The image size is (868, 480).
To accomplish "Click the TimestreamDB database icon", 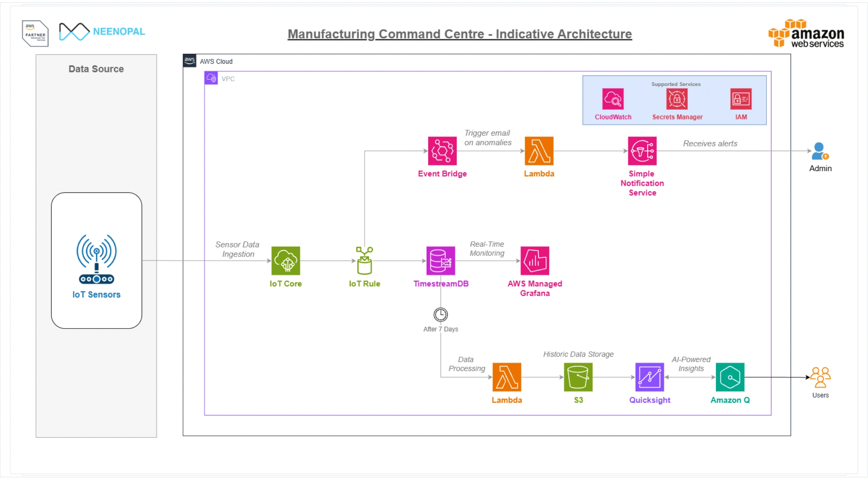I will [x=441, y=261].
